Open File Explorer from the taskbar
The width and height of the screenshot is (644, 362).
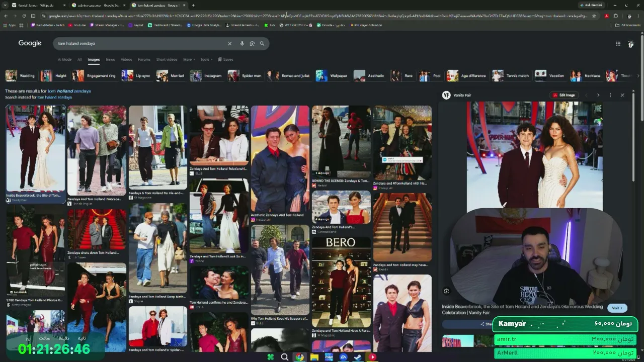tap(314, 357)
